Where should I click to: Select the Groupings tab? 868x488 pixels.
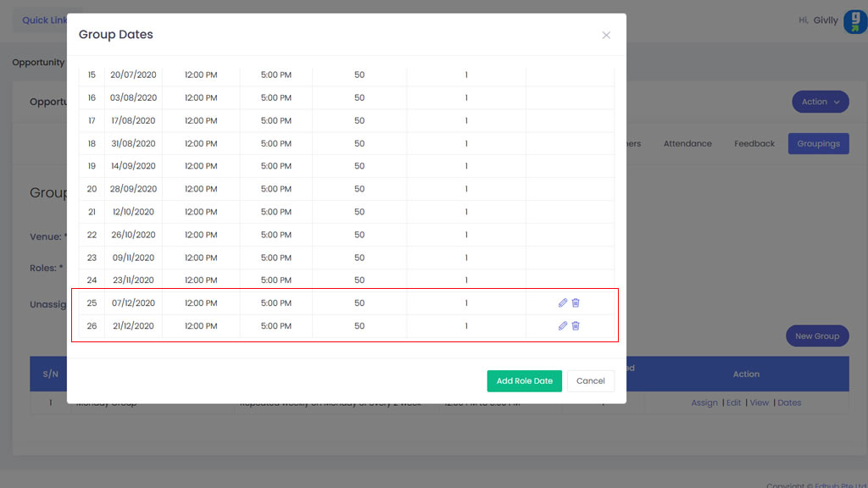coord(818,144)
